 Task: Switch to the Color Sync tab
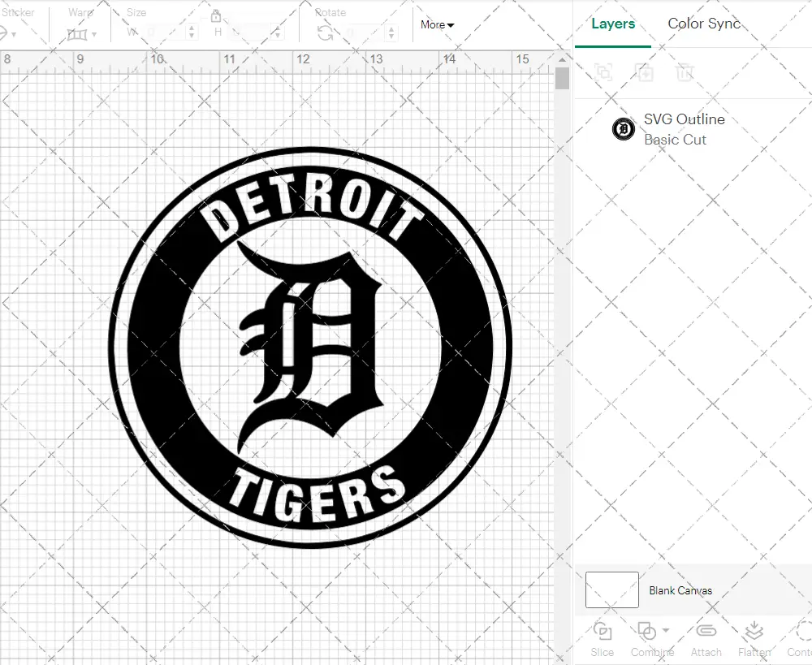click(704, 24)
